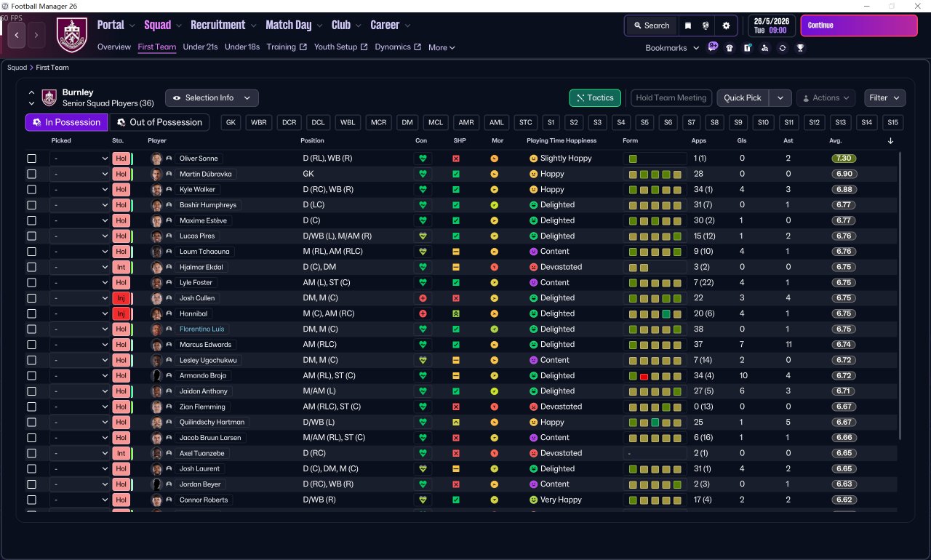Open the world globe icon
Screen dimensions: 931x560
tap(706, 25)
